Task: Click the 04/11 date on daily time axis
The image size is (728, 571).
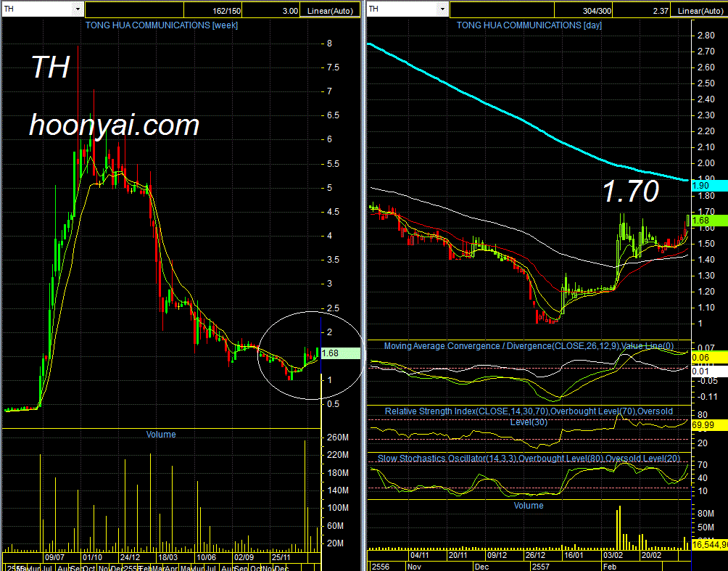Action: 420,555
